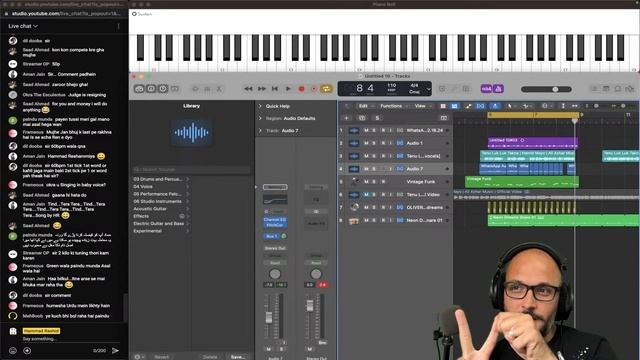The width and height of the screenshot is (640, 360).
Task: Start playback with Play button
Action: (288, 89)
